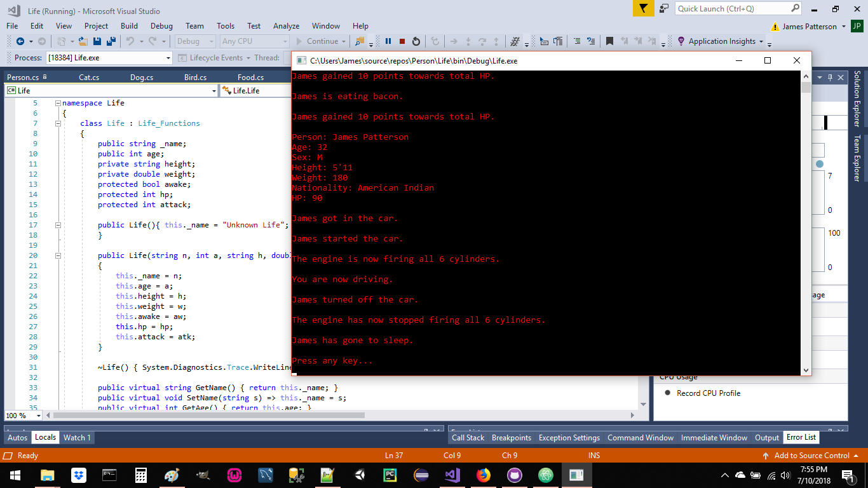Click the Save All icon

click(111, 41)
